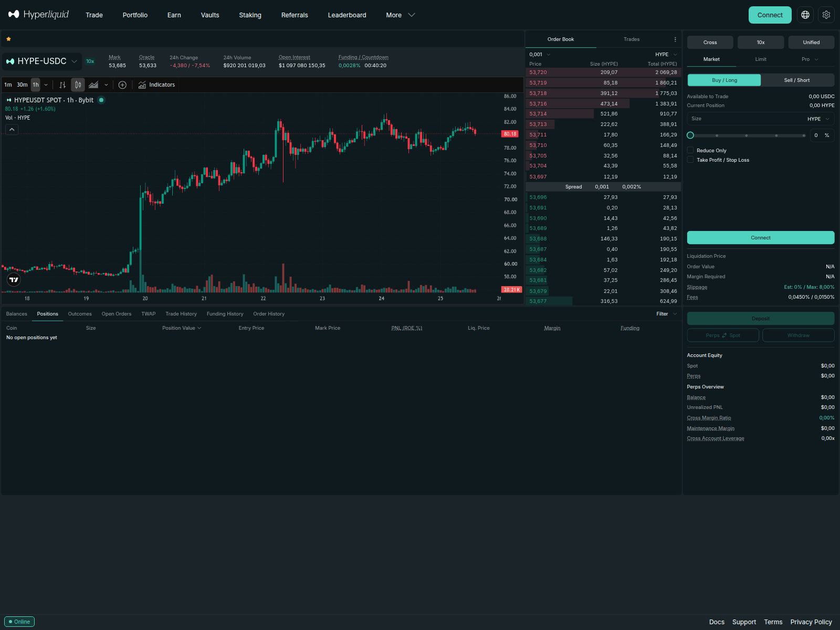Set the size slider to its midpoint marker
This screenshot has height=630, width=840.
747,135
